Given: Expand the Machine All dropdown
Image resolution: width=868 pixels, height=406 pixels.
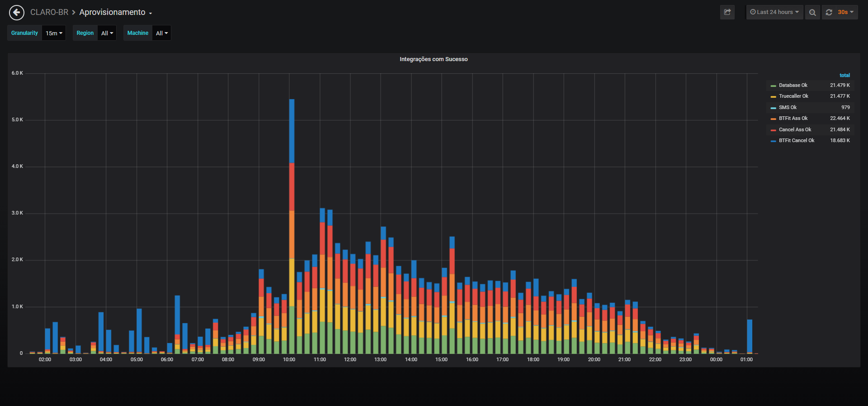Looking at the screenshot, I should [162, 33].
